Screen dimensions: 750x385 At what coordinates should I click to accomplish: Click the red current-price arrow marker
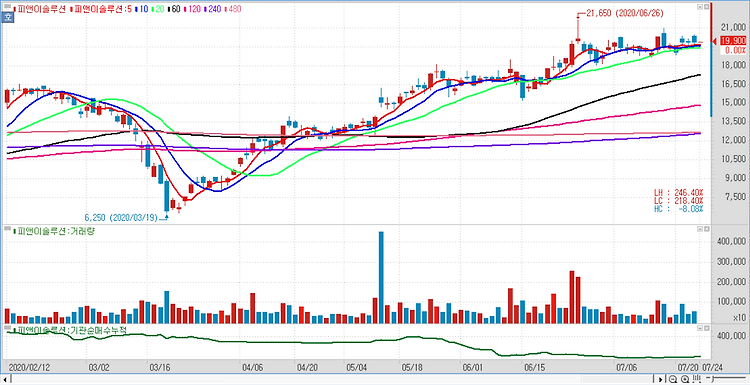click(715, 41)
